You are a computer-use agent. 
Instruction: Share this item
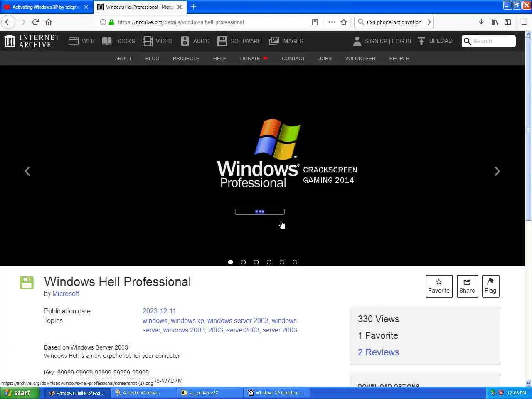tap(467, 286)
